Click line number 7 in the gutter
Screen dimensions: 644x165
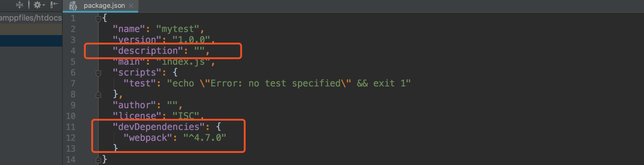73,83
